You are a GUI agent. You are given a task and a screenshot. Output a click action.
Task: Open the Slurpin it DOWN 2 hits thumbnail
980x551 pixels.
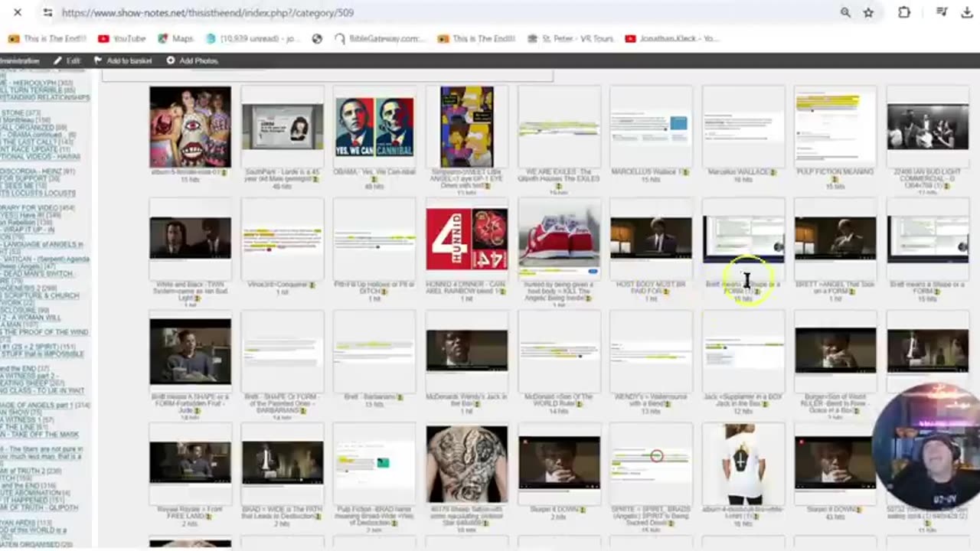coord(559,463)
